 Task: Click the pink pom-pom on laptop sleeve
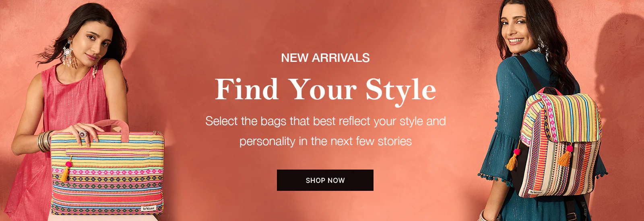(x=69, y=164)
